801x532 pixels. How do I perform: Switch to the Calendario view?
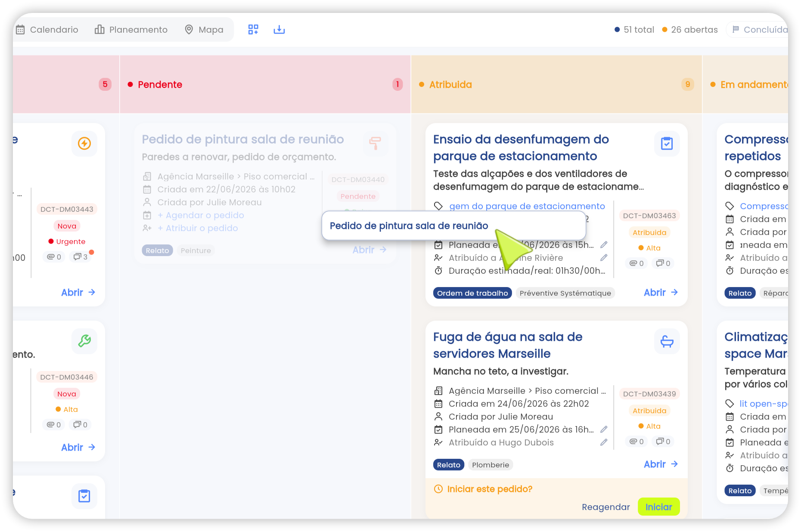click(x=47, y=30)
